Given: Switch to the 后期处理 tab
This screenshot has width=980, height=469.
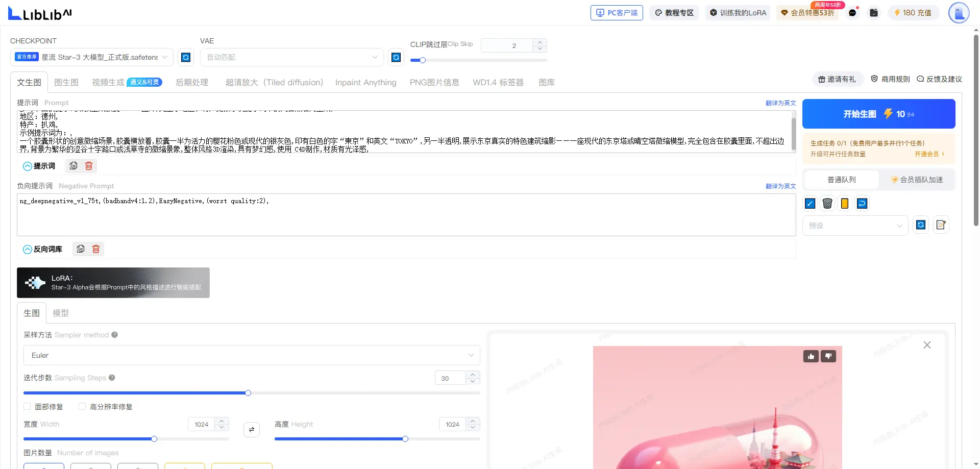Looking at the screenshot, I should (x=192, y=82).
